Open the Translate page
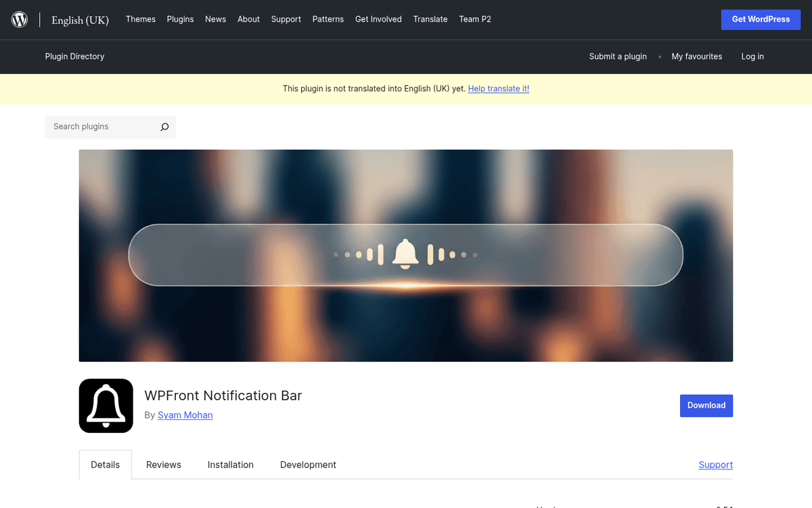This screenshot has height=508, width=812. click(430, 19)
